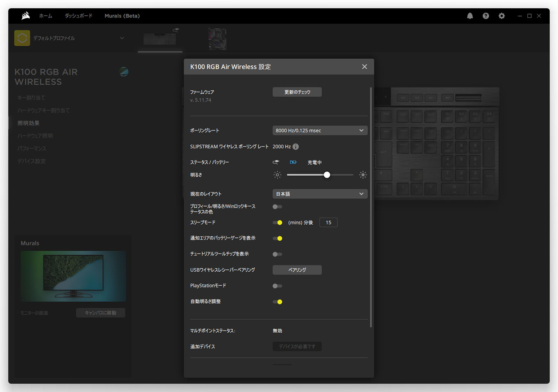
Task: Maximize the iCUE window
Action: [x=529, y=16]
